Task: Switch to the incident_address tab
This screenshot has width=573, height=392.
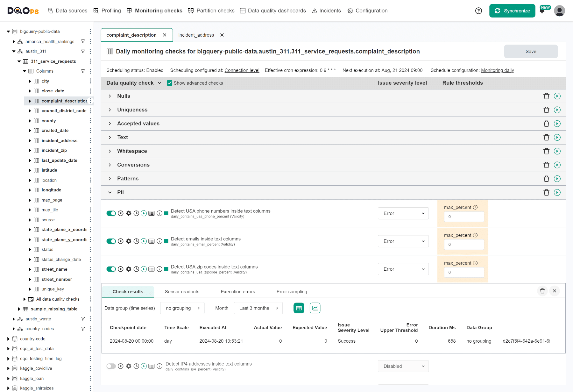Action: [196, 35]
